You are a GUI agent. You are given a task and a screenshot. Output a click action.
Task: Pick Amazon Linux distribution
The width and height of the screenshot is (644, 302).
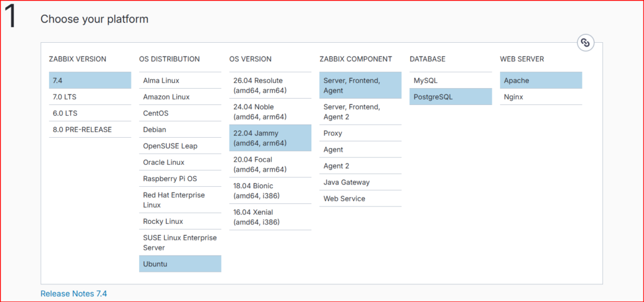(180, 97)
